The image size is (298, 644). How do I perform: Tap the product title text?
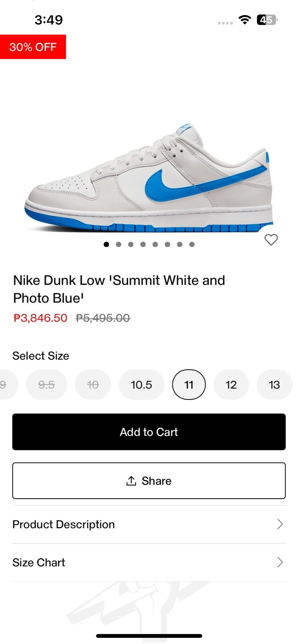pyautogui.click(x=119, y=289)
